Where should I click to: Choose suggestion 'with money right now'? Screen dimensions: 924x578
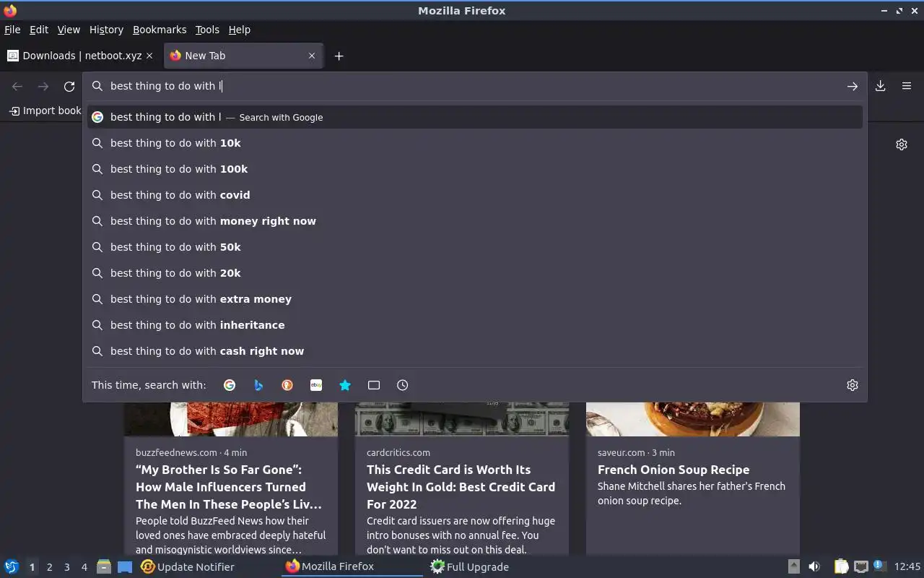pyautogui.click(x=475, y=221)
